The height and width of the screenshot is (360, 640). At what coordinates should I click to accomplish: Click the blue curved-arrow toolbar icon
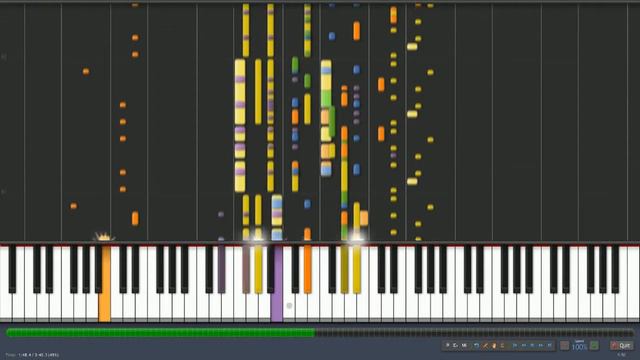tap(476, 346)
